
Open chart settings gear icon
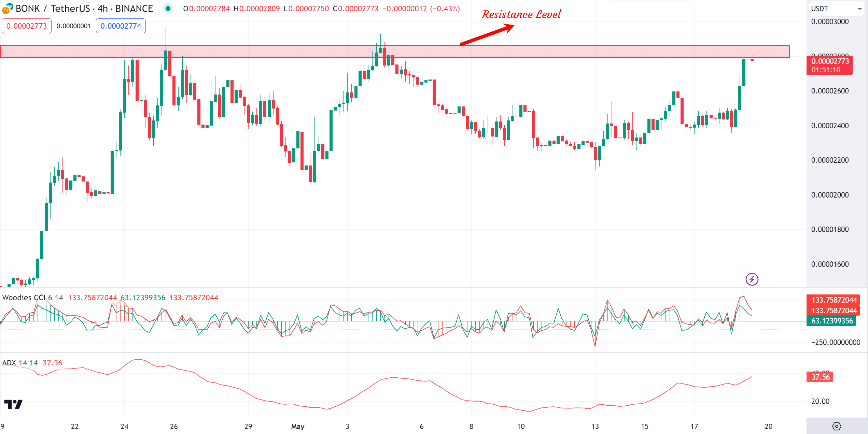point(837,426)
